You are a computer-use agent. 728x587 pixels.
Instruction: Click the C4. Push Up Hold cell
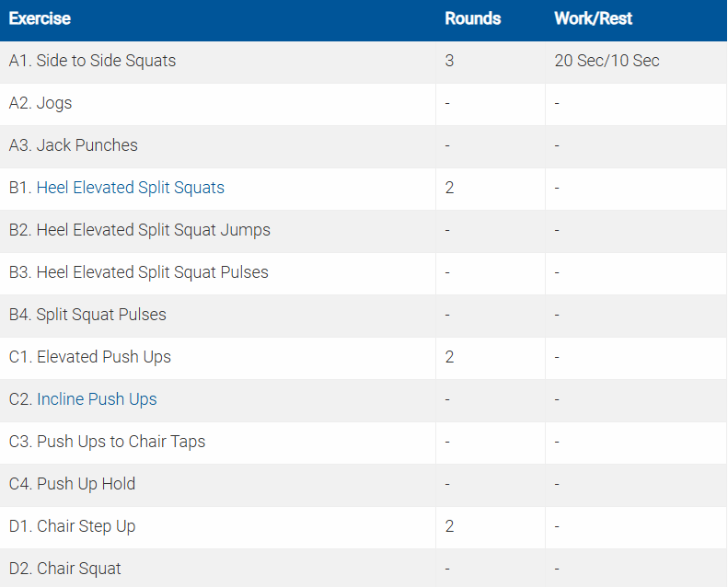coord(73,484)
